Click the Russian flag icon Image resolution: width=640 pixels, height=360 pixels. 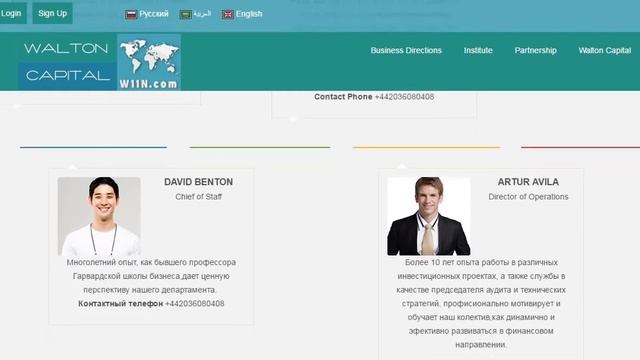(131, 14)
